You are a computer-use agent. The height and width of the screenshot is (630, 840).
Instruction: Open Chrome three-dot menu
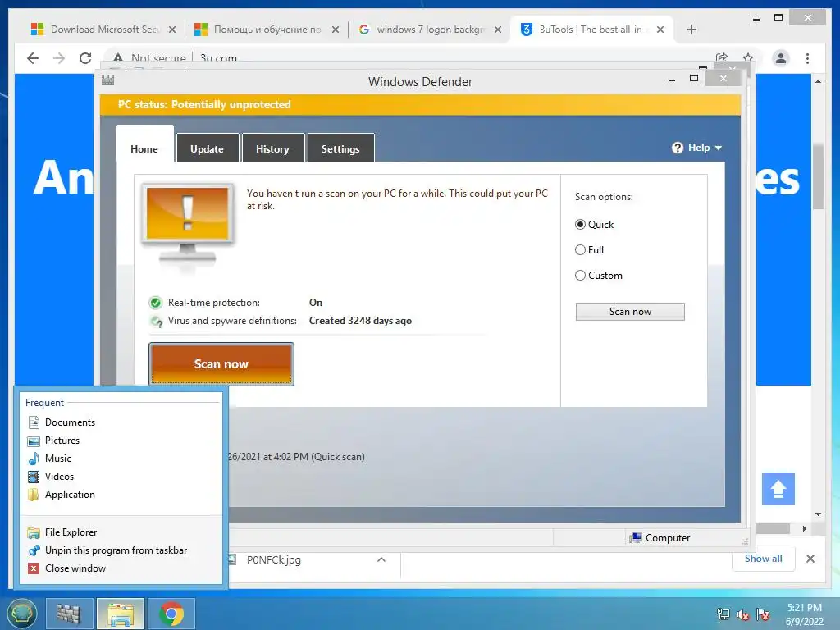click(807, 58)
